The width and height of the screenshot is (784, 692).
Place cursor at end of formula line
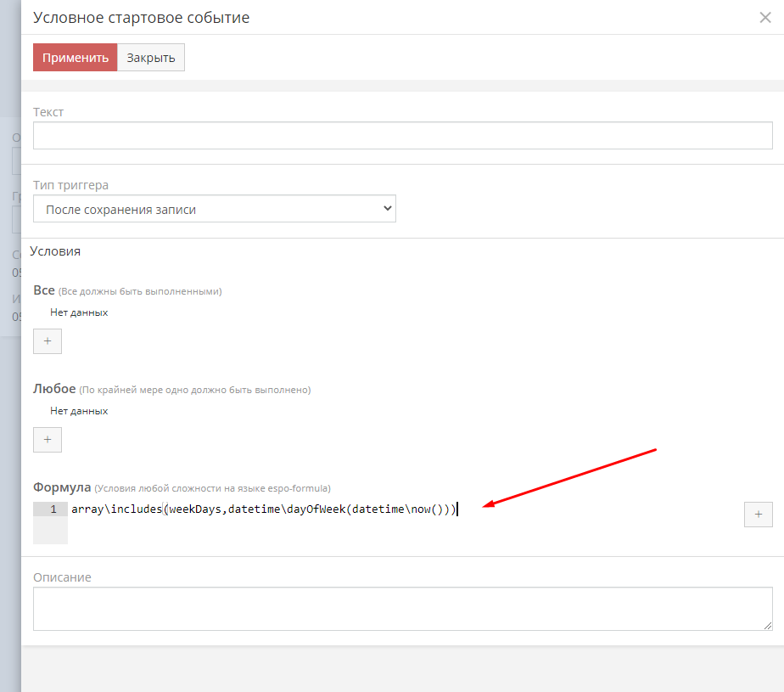457,509
